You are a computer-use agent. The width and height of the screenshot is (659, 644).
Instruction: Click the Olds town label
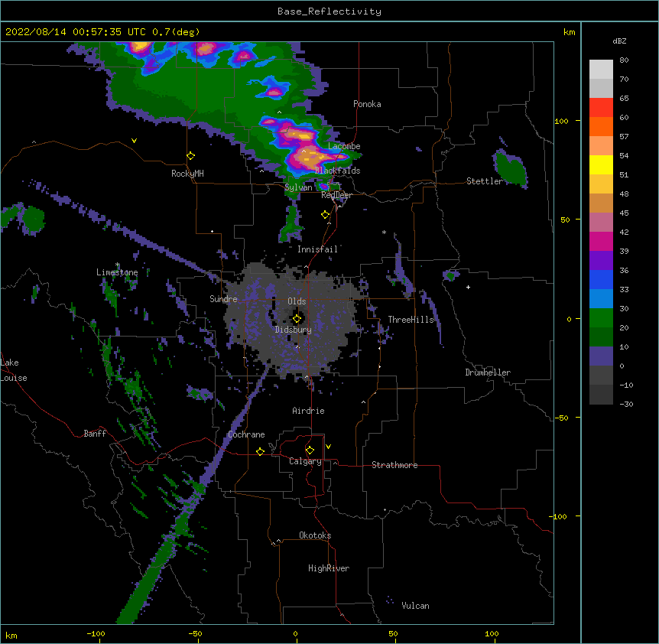(297, 301)
